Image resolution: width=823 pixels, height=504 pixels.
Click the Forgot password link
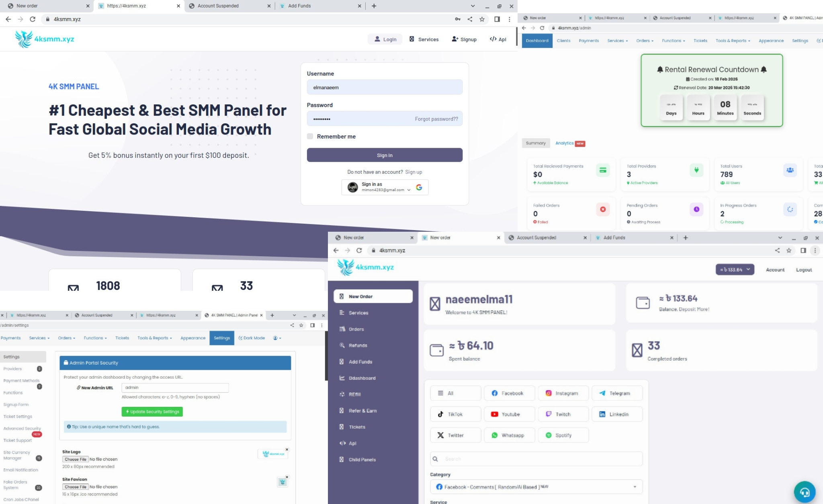(x=436, y=118)
